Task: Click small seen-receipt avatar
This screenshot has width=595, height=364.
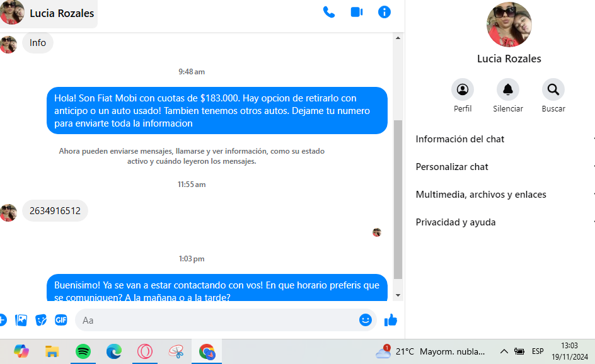Action: 377,232
